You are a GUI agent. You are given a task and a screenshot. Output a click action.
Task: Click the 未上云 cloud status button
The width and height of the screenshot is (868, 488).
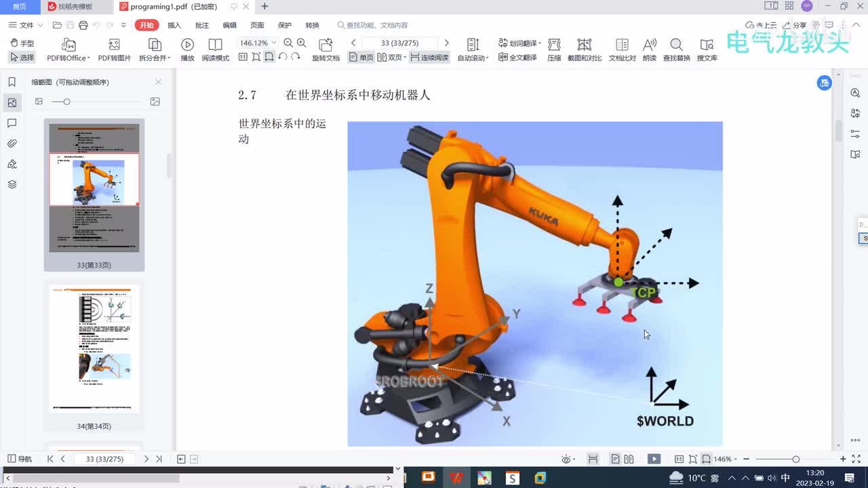click(x=761, y=25)
